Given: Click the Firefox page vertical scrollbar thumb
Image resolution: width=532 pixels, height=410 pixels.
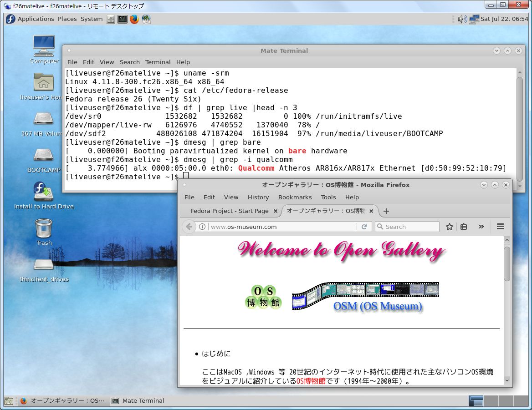Looking at the screenshot, I should 507,264.
